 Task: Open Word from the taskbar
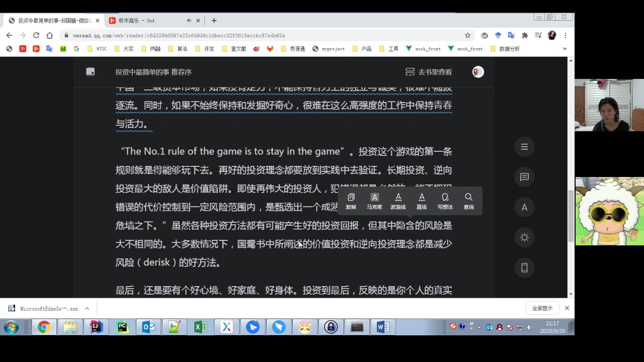(383, 327)
